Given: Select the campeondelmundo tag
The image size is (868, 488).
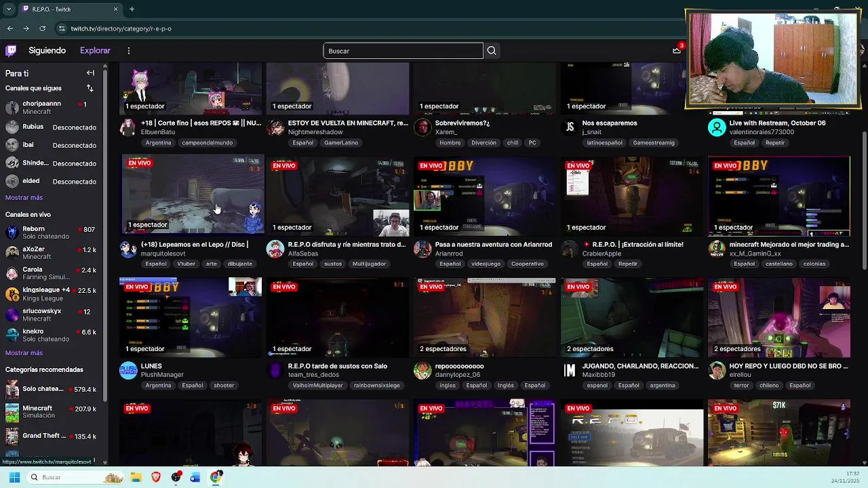Looking at the screenshot, I should (x=208, y=142).
